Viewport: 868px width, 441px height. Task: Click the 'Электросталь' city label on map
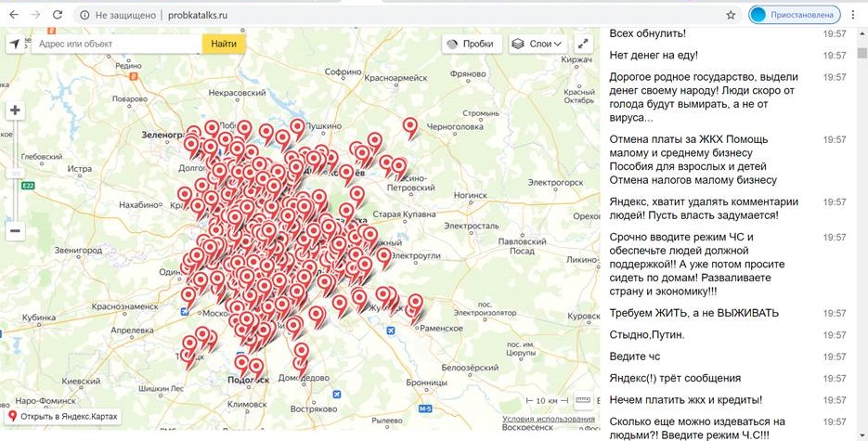point(471,226)
